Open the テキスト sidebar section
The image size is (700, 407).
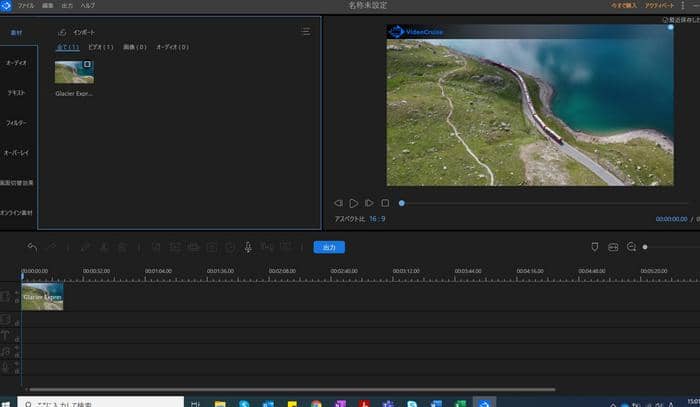point(17,93)
